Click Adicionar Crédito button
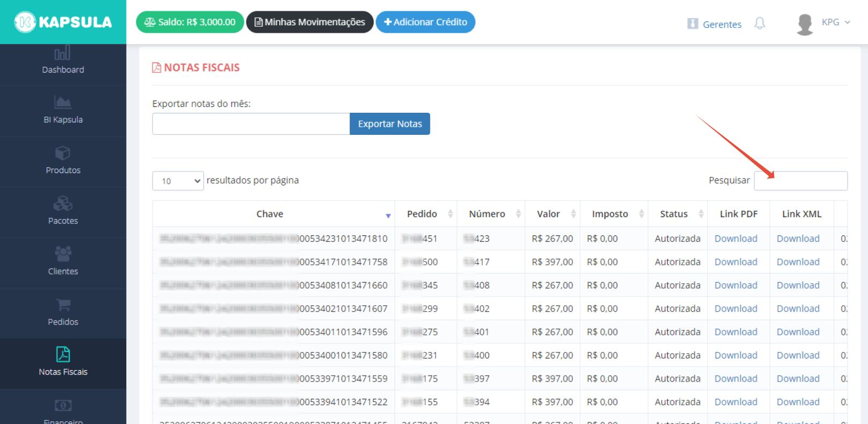 pos(425,22)
